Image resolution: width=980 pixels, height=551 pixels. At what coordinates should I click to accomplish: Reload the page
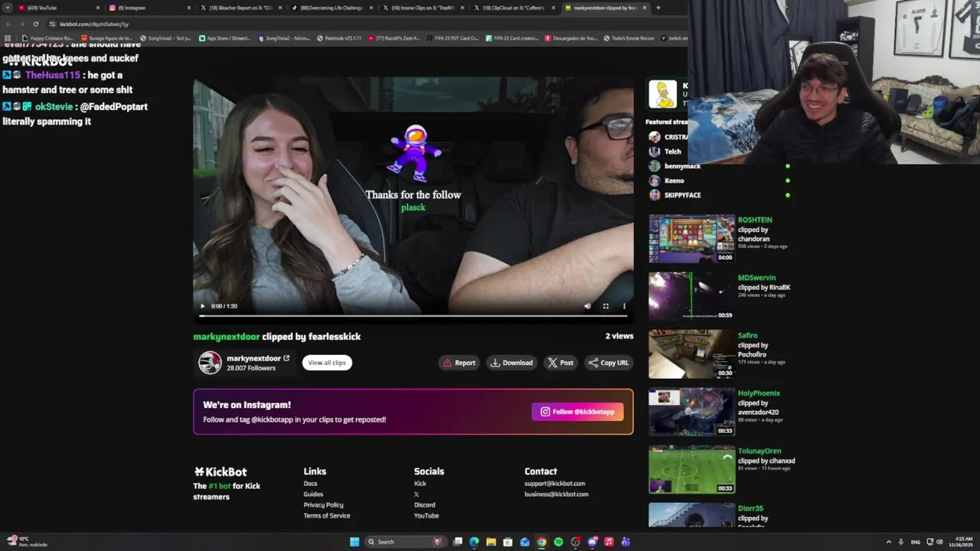pos(35,24)
